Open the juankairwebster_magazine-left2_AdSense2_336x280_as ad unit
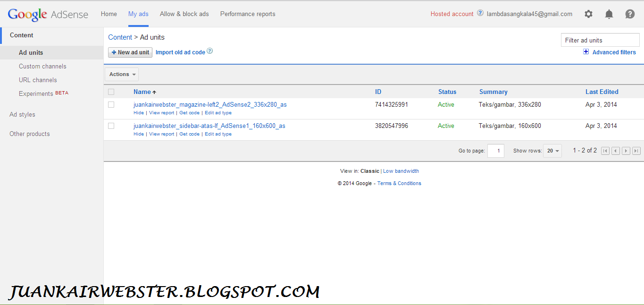This screenshot has width=644, height=305. click(210, 104)
